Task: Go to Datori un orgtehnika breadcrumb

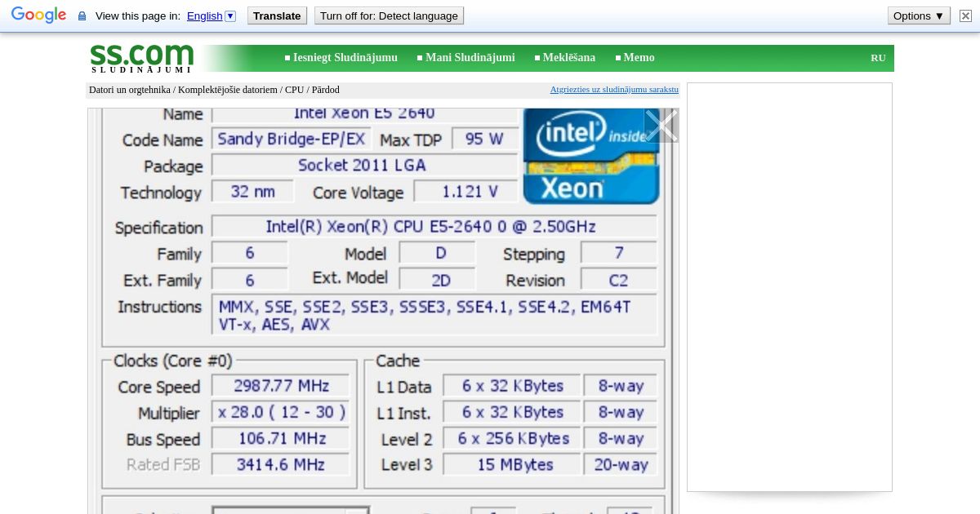Action: 130,90
